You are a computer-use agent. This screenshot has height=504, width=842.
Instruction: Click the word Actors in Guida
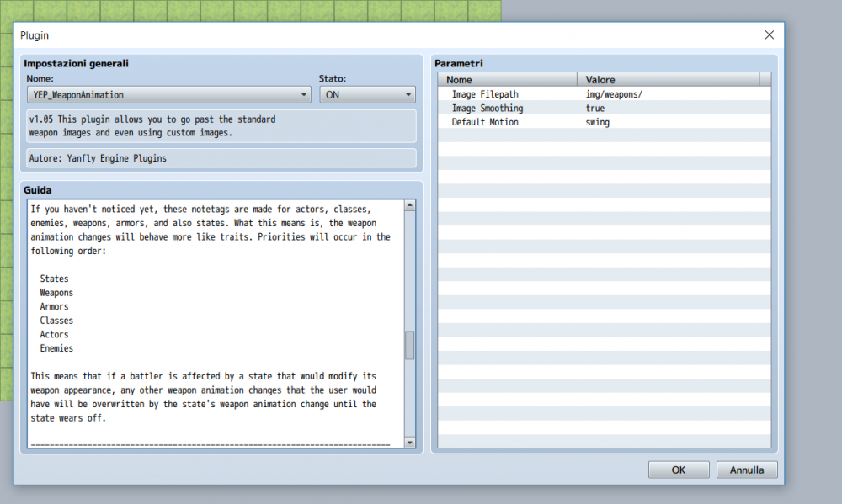(x=54, y=334)
